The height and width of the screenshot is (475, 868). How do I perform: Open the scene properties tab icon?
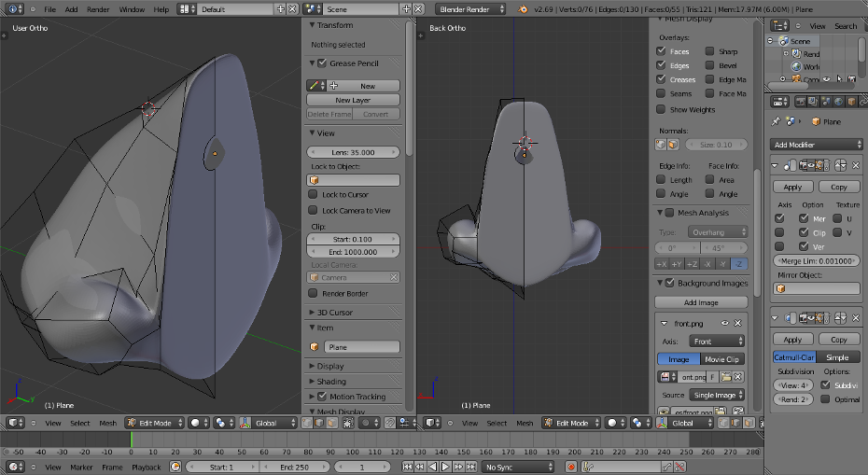click(x=826, y=102)
